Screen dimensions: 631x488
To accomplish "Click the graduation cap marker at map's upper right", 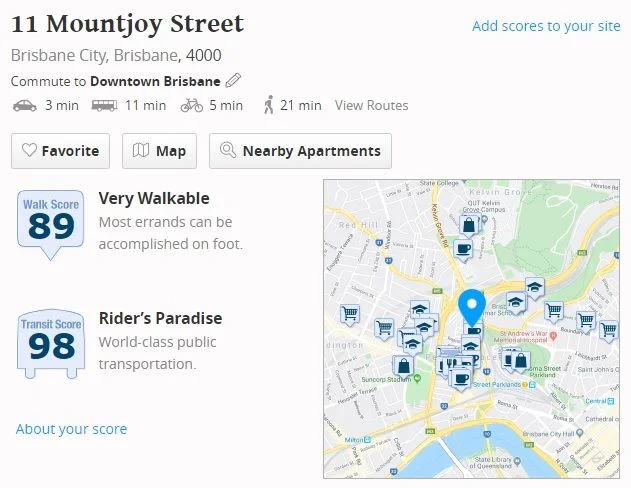I will [535, 288].
